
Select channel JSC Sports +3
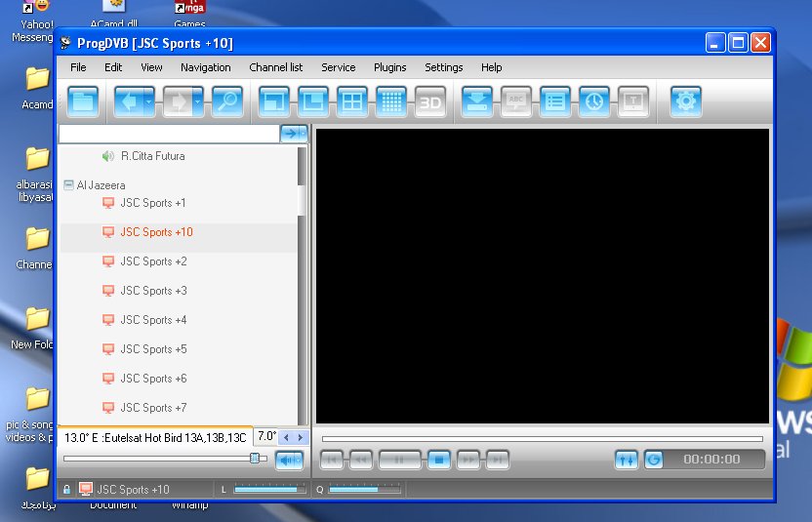pos(153,291)
